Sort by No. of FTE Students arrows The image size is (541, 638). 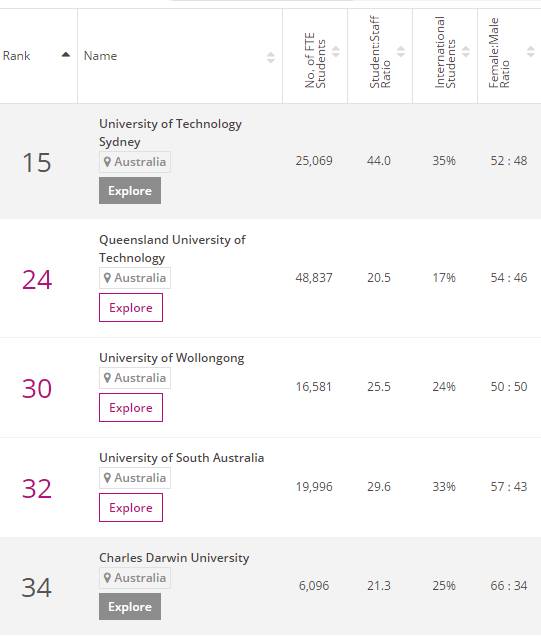[336, 52]
